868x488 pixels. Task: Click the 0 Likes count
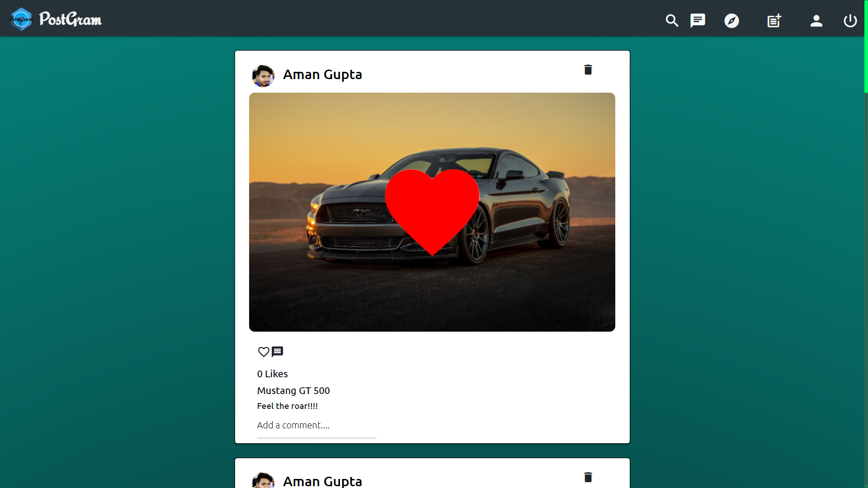coord(272,374)
